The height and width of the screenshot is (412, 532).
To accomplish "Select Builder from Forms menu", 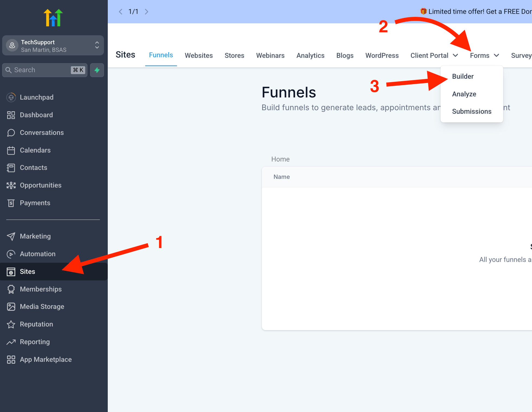I will point(472,76).
